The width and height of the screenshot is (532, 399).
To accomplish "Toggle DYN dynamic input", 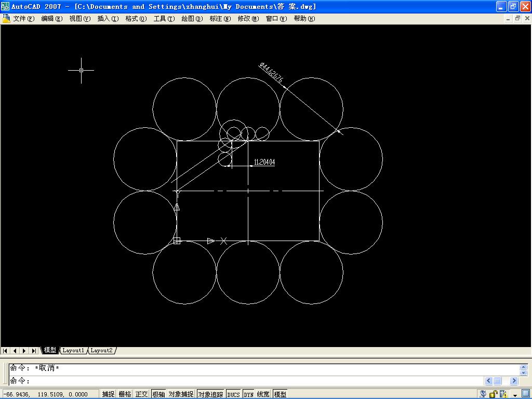I will pyautogui.click(x=249, y=394).
